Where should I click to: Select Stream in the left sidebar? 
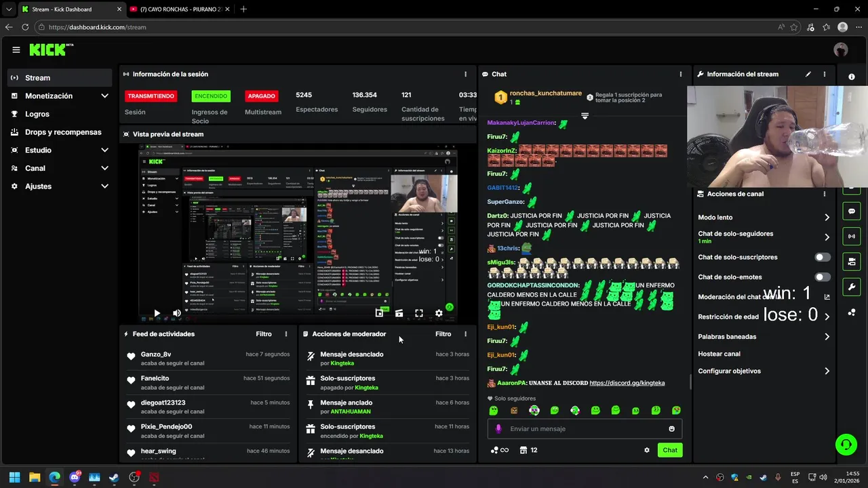(60, 78)
